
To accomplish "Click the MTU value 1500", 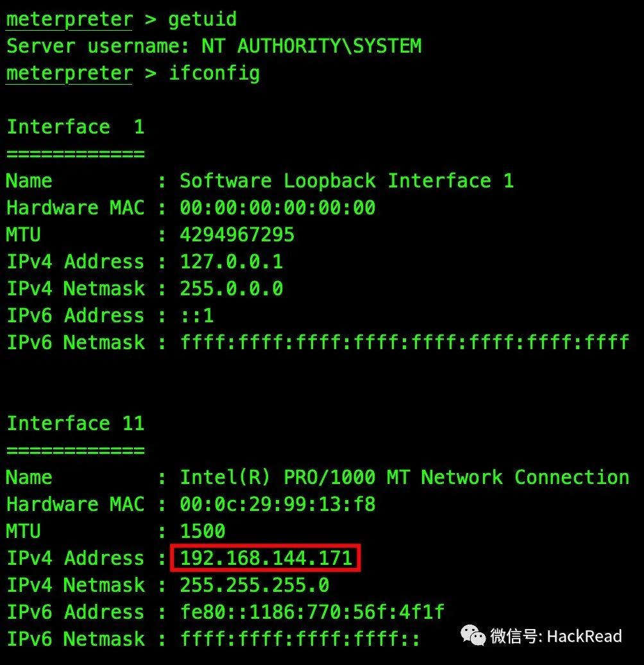I will tap(203, 531).
